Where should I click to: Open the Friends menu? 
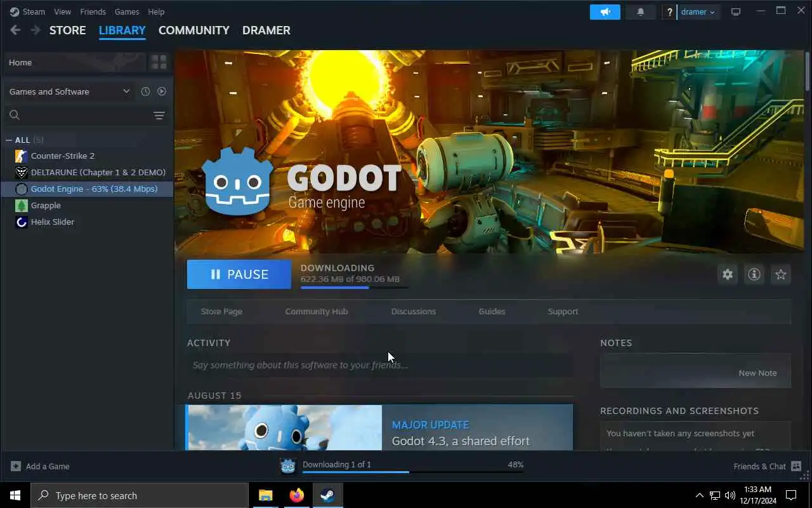click(93, 11)
